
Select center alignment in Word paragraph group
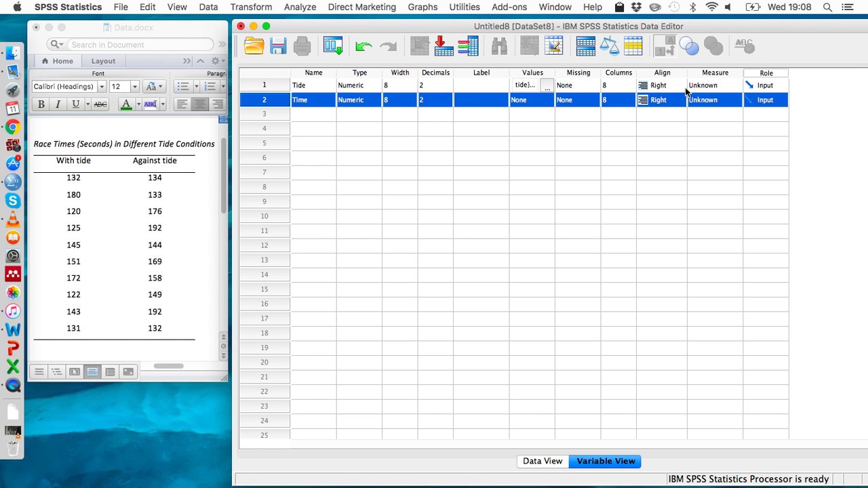[x=199, y=104]
